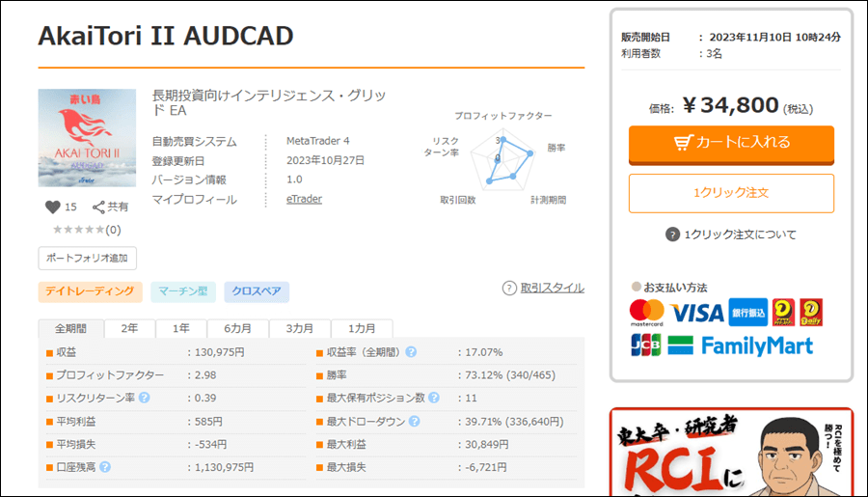Switch to the 2年 tab
The image size is (868, 497).
pos(129,328)
